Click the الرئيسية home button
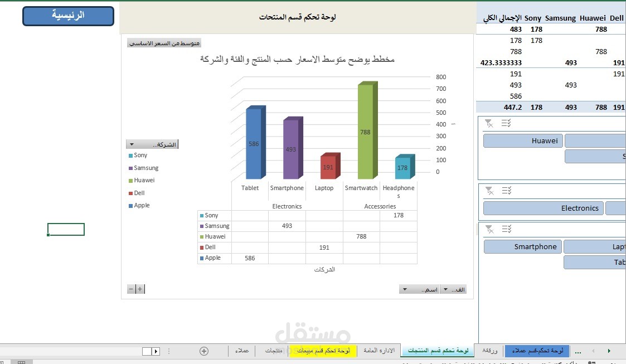This screenshot has width=626, height=364. point(68,16)
